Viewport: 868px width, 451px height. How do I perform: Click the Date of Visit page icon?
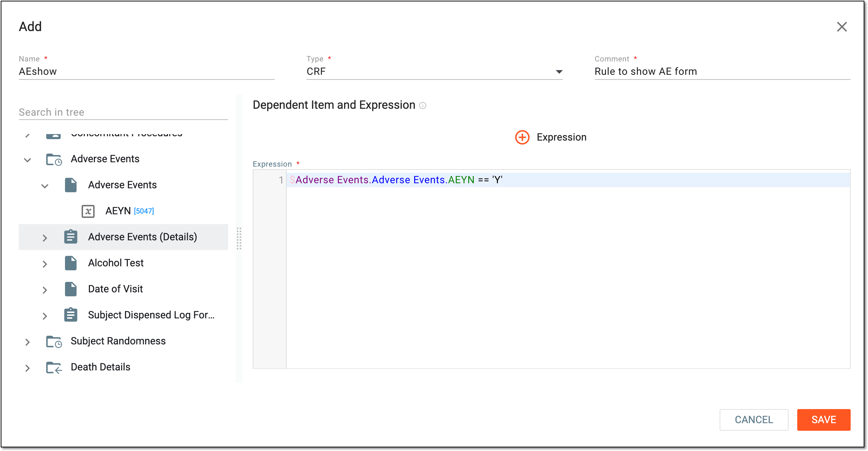[x=71, y=289]
